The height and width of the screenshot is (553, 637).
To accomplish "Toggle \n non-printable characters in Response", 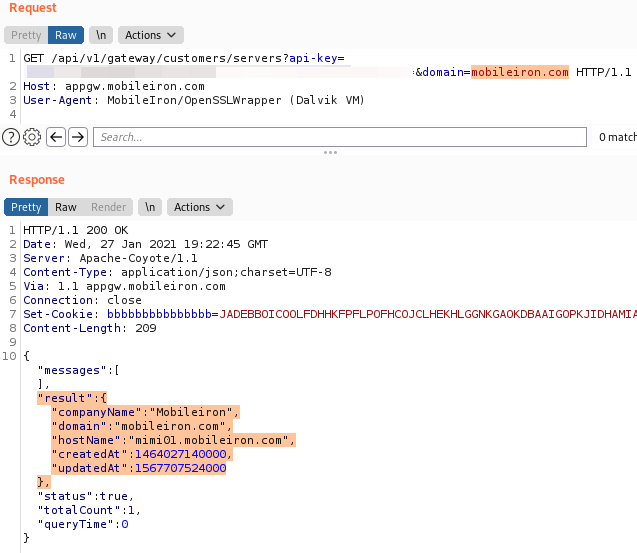I will (149, 207).
